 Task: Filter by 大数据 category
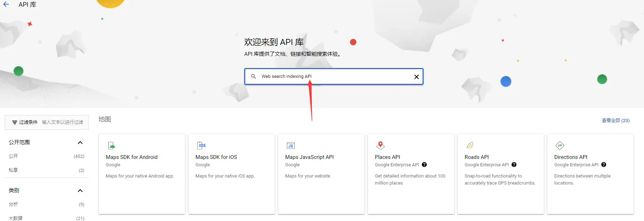click(15, 218)
